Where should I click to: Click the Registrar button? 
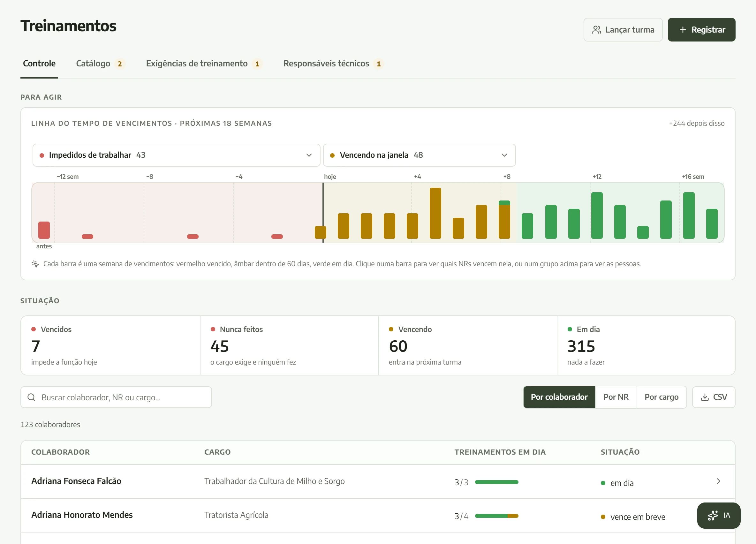pos(701,30)
